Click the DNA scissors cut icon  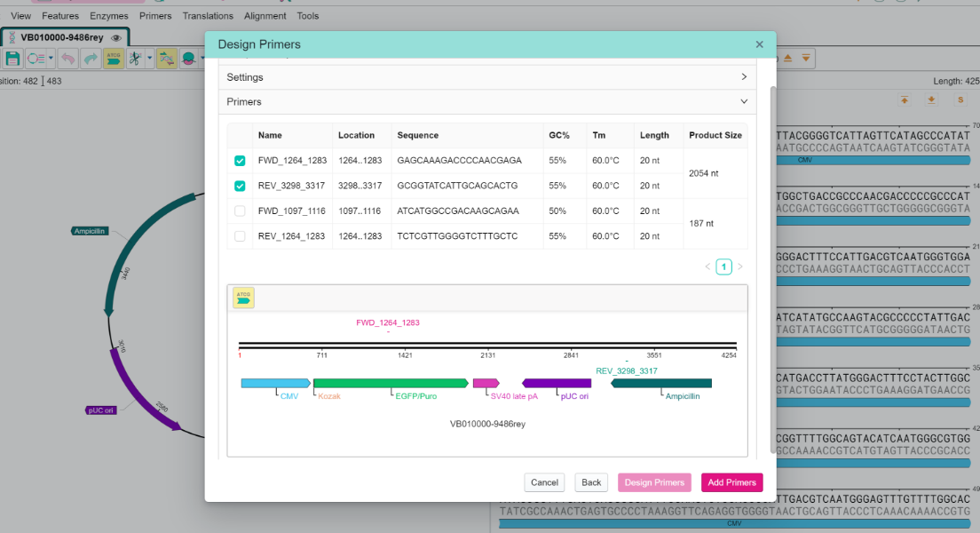[x=135, y=59]
